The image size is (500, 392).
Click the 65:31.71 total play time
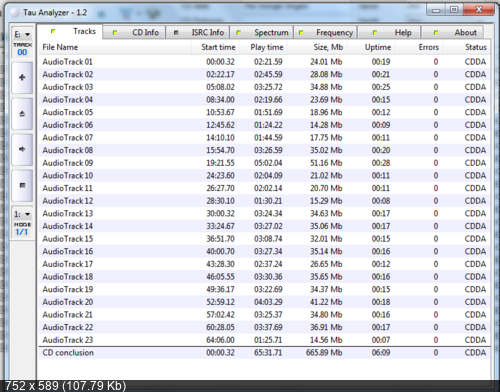coord(268,353)
